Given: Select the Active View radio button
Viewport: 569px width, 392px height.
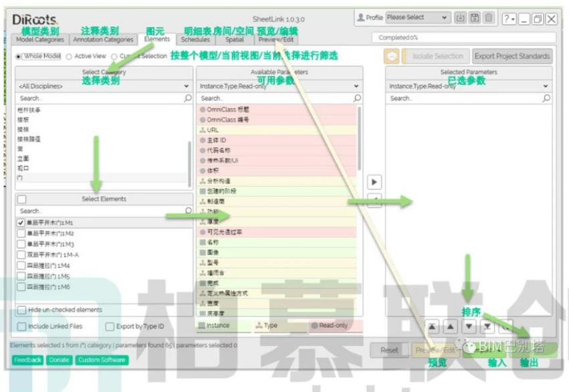Looking at the screenshot, I should click(x=69, y=57).
